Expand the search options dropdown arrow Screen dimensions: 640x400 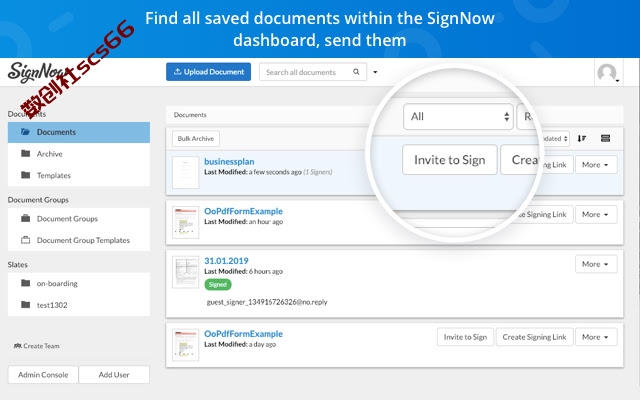(375, 72)
